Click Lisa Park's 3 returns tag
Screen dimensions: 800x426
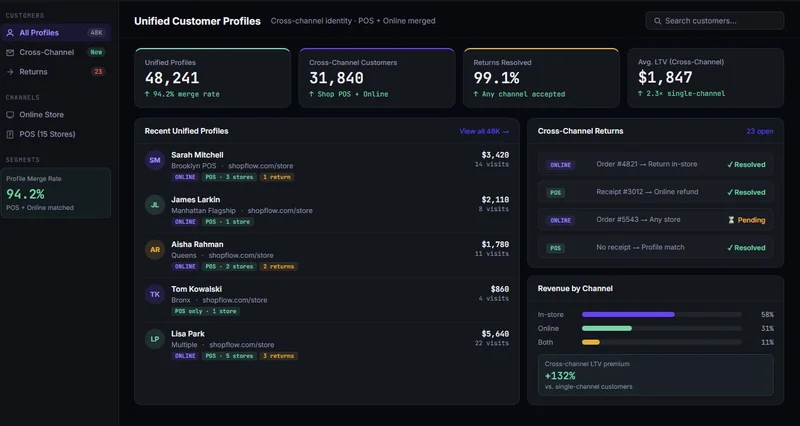[278, 356]
